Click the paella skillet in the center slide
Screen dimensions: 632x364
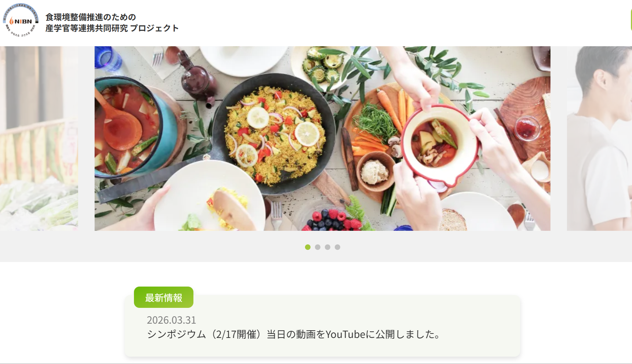(274, 134)
